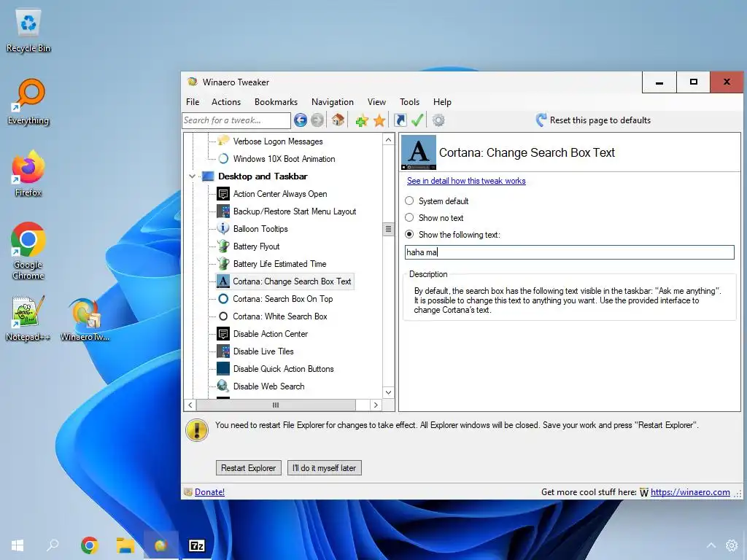Select Battery Flyout tweak
The height and width of the screenshot is (560, 747).
click(256, 246)
